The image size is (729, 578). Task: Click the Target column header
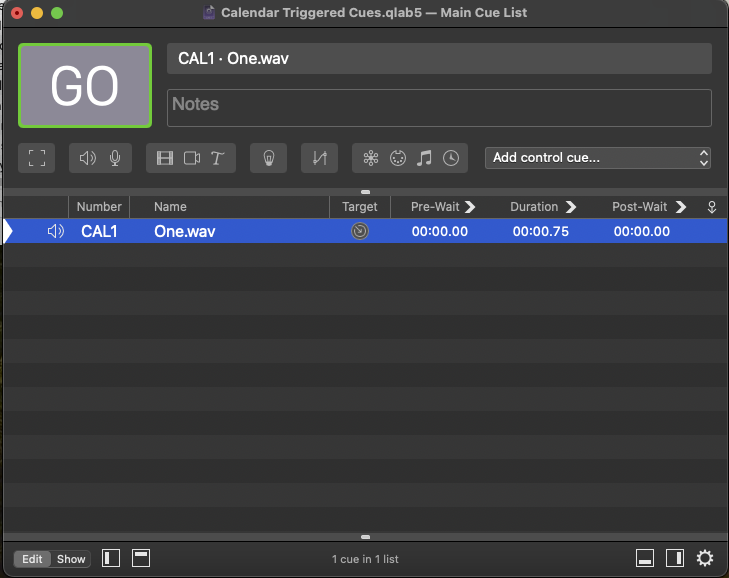(x=359, y=207)
